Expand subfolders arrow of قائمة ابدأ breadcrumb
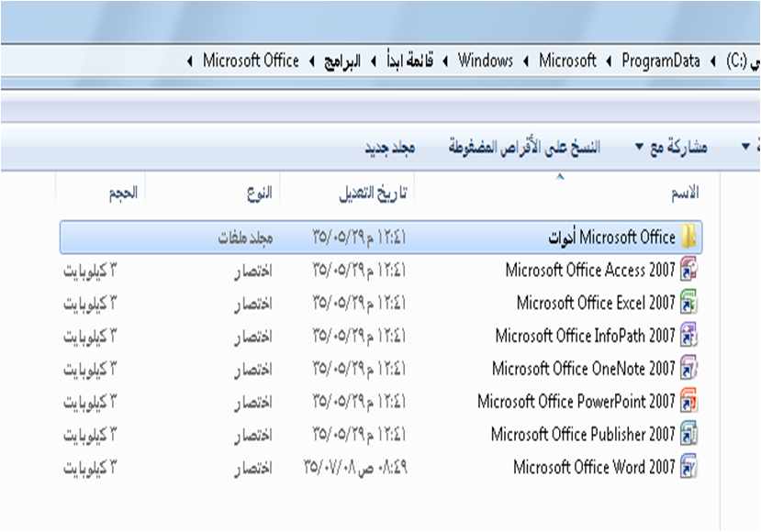The height and width of the screenshot is (532, 761). (374, 61)
